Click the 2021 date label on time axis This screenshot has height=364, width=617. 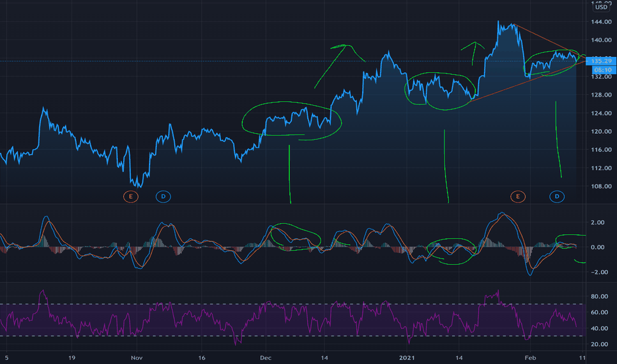tap(407, 357)
